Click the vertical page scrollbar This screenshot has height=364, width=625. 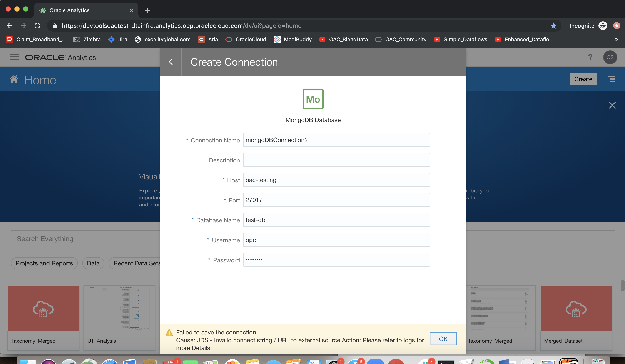(623, 286)
